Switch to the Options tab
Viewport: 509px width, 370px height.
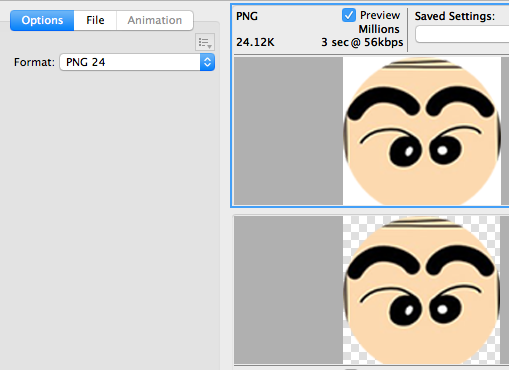click(42, 20)
